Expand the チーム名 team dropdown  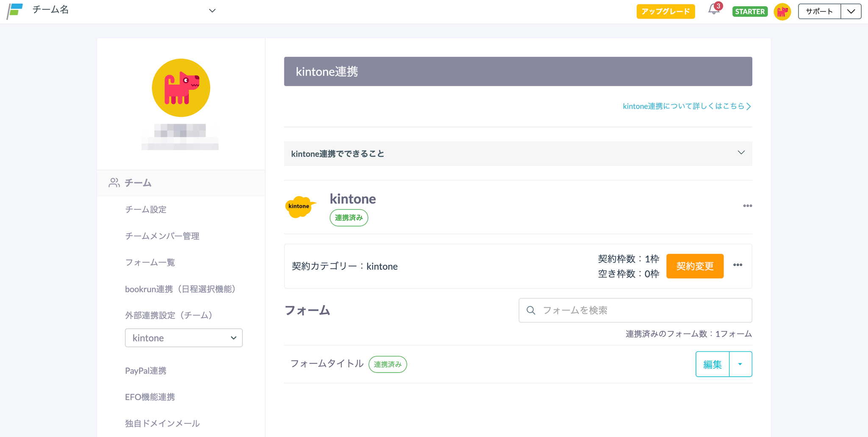[212, 11]
